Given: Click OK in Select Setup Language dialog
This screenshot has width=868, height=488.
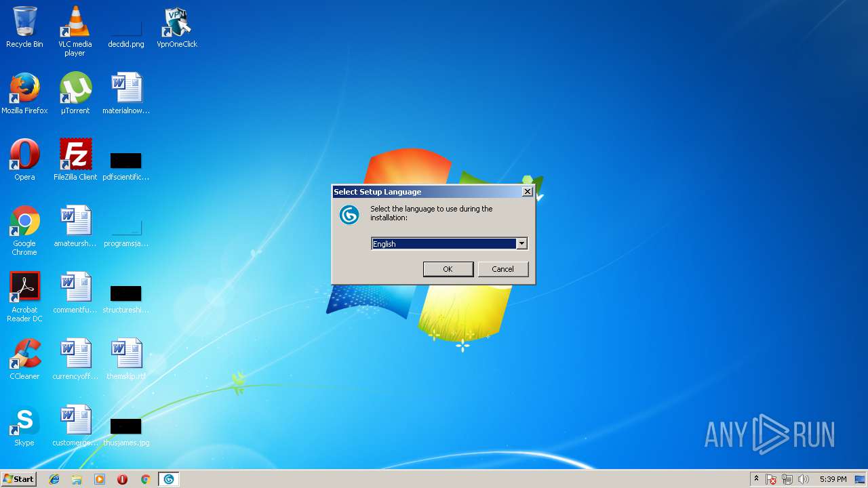Looking at the screenshot, I should pyautogui.click(x=448, y=269).
